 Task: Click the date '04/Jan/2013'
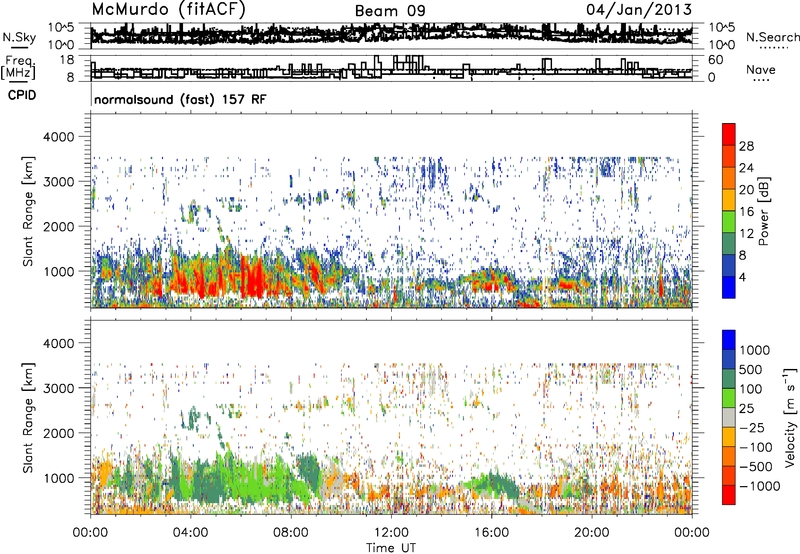(639, 10)
